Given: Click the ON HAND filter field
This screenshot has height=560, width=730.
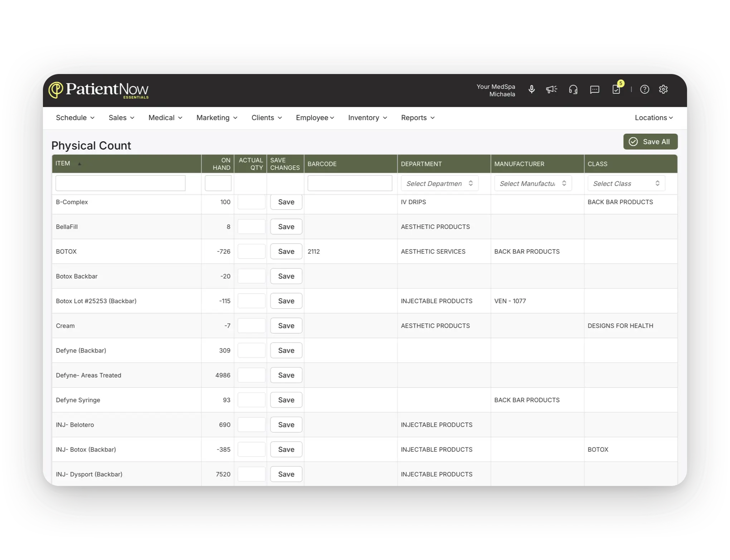Looking at the screenshot, I should click(218, 183).
